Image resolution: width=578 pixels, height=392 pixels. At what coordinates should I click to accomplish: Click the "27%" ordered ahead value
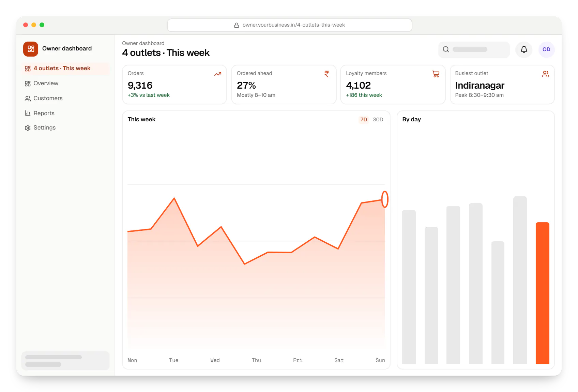tap(246, 85)
